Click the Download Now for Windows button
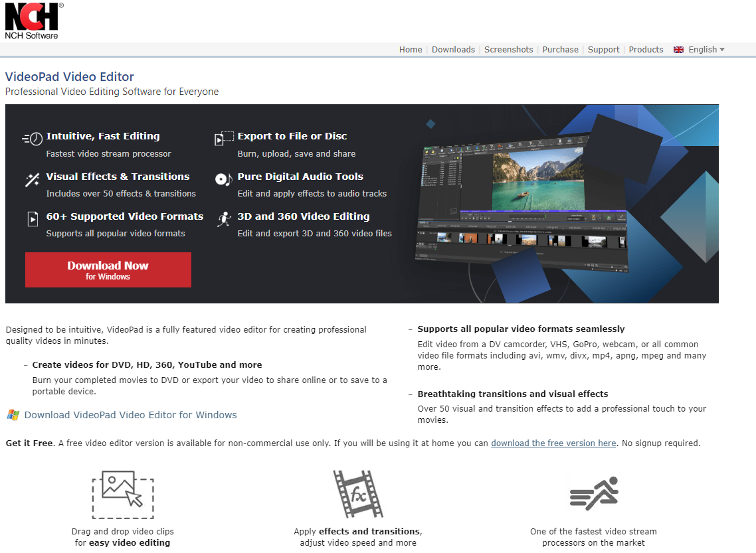Image resolution: width=756 pixels, height=553 pixels. (x=108, y=270)
